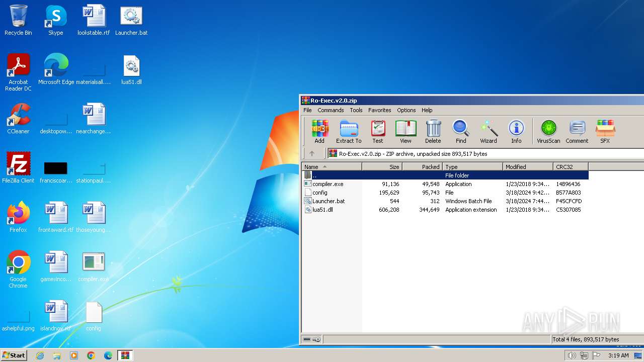Screen dimensions: 644x362
Task: Select Microsoft Edge desktop shortcut
Action: pos(56,69)
